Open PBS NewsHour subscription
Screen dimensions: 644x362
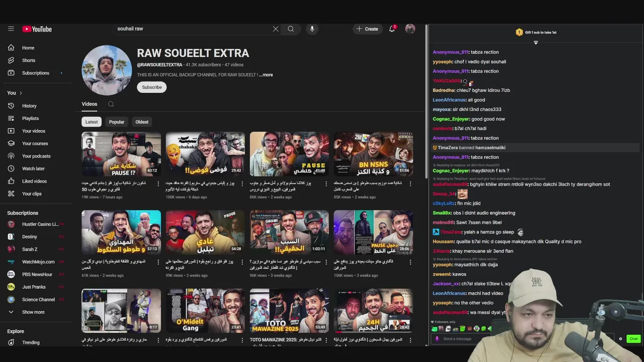tap(37, 274)
